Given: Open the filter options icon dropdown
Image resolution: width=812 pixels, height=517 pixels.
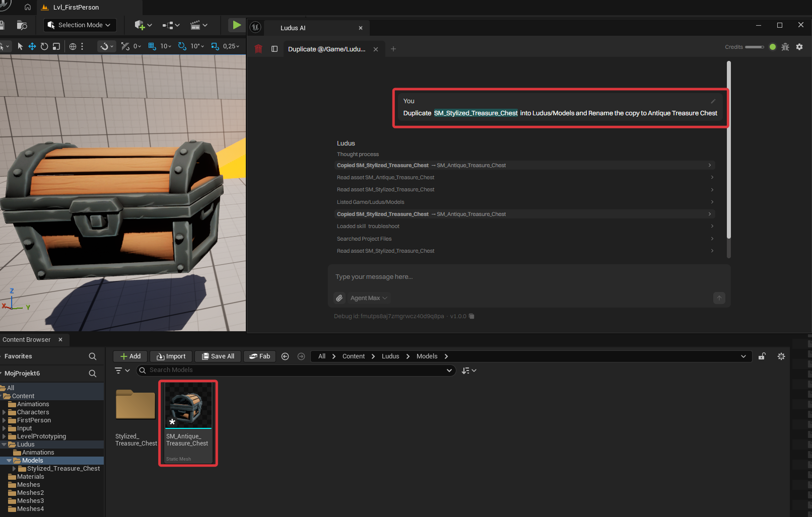Looking at the screenshot, I should 122,371.
